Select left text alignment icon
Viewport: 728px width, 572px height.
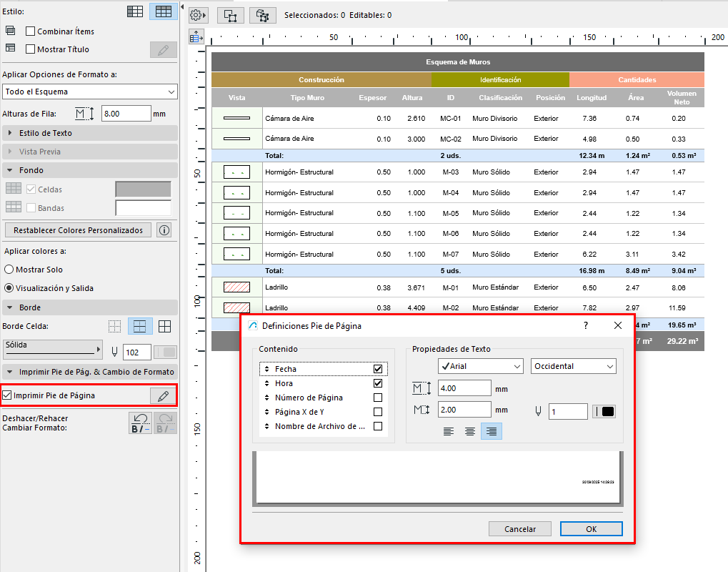[449, 431]
